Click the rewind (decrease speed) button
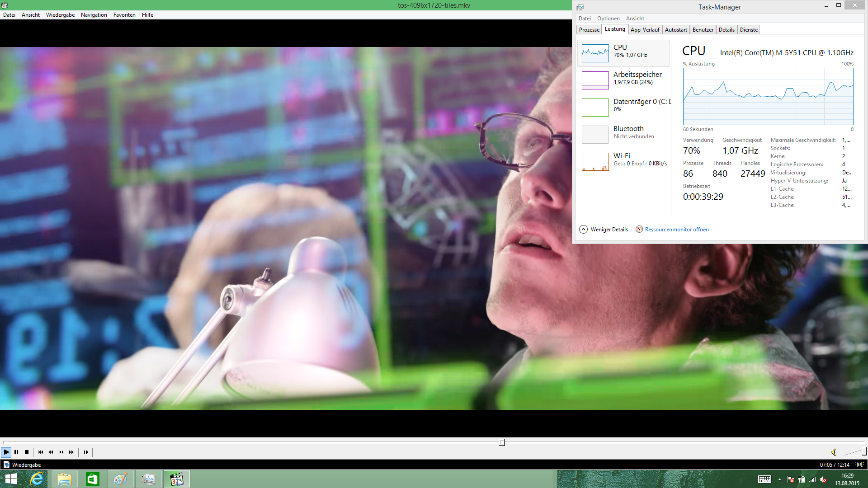Viewport: 868px width, 488px height. click(51, 452)
